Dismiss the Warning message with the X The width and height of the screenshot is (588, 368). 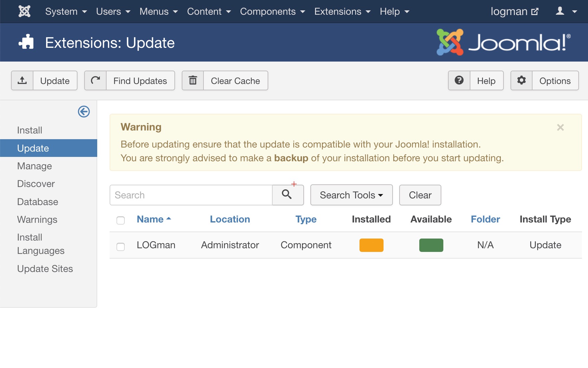(560, 127)
